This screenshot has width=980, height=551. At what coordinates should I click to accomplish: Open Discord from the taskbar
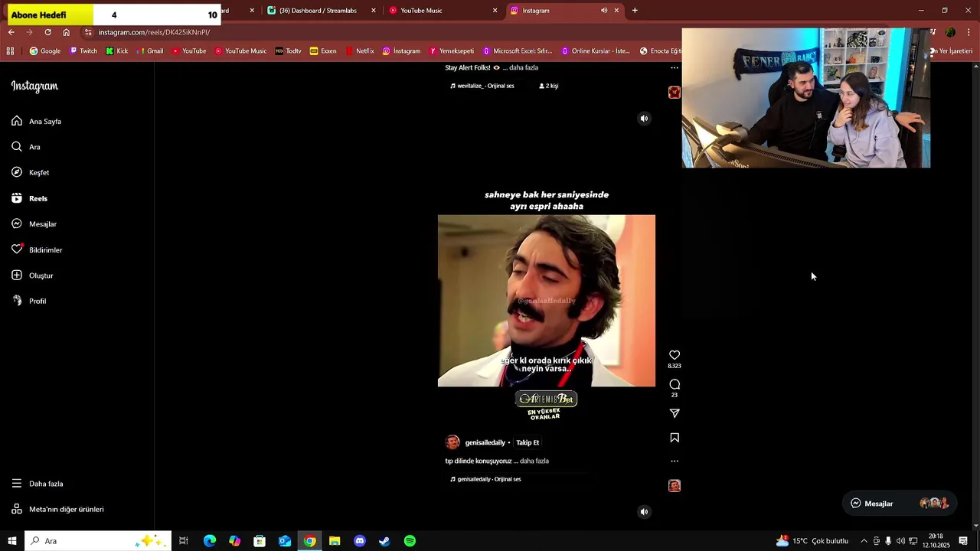click(x=360, y=541)
